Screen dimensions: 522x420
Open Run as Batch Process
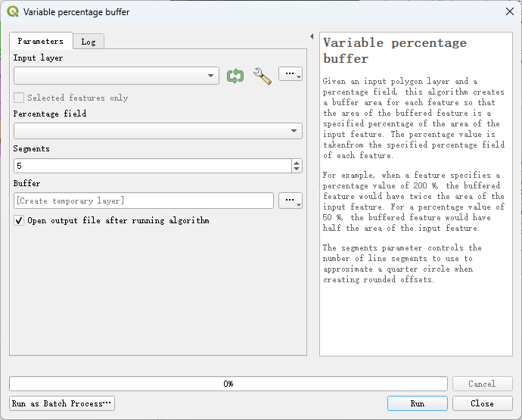(62, 403)
